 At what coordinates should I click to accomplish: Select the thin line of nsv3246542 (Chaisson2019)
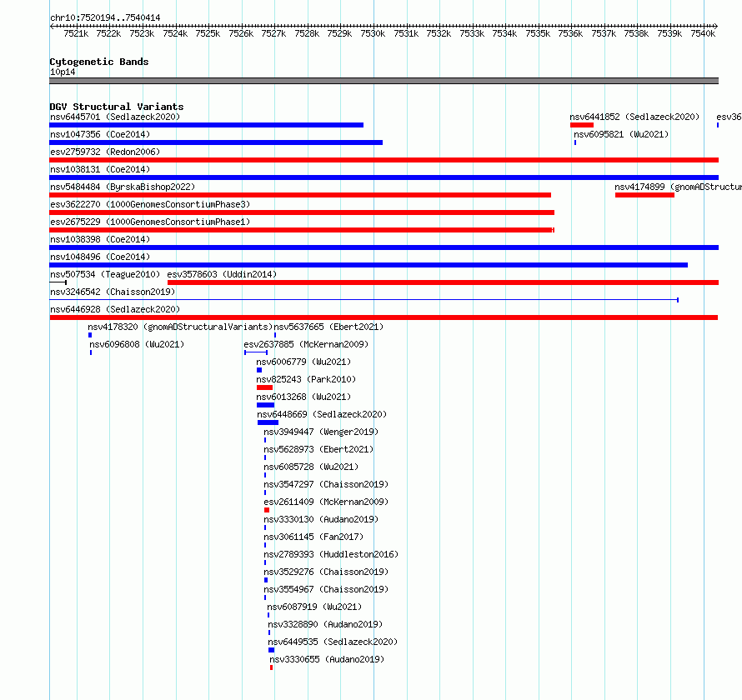pyautogui.click(x=363, y=300)
